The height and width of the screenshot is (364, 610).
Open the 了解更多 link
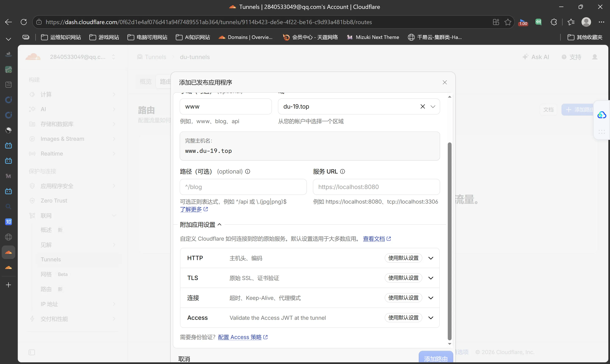(194, 209)
